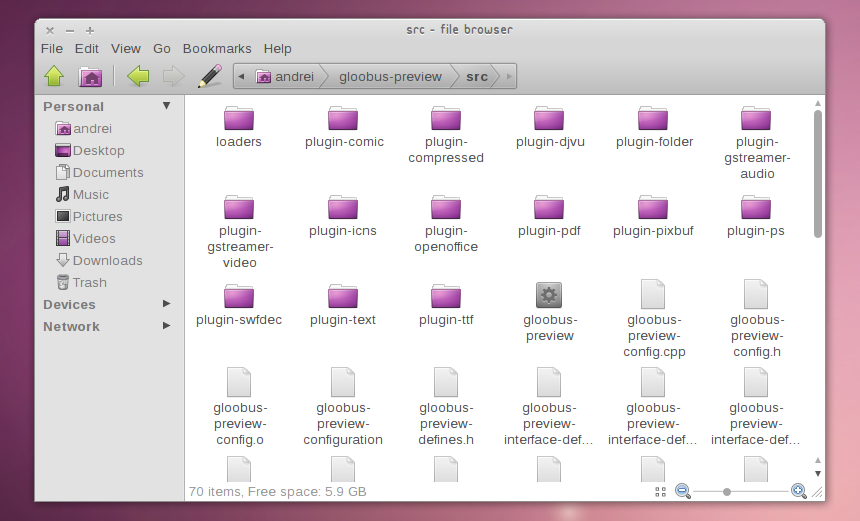Select the gloobus-preview executable
860x521 pixels.
click(x=550, y=312)
